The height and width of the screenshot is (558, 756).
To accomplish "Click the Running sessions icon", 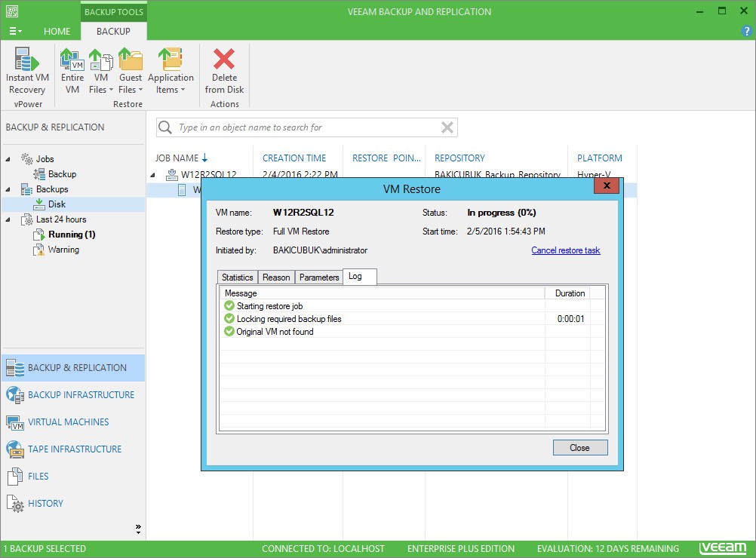I will click(x=39, y=235).
